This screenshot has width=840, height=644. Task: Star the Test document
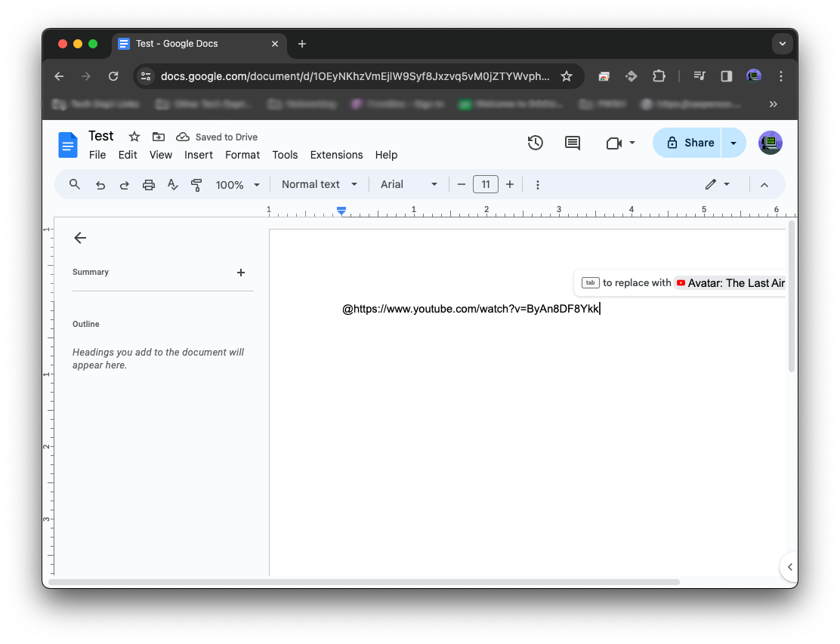[134, 137]
